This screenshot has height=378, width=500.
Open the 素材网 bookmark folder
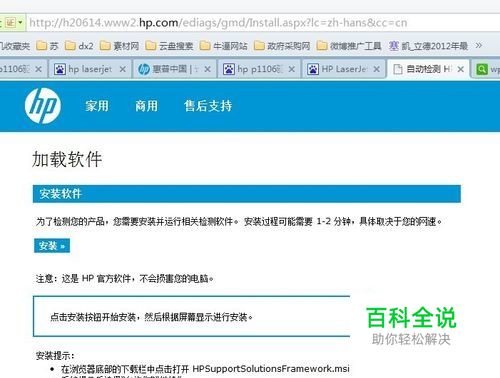(119, 46)
